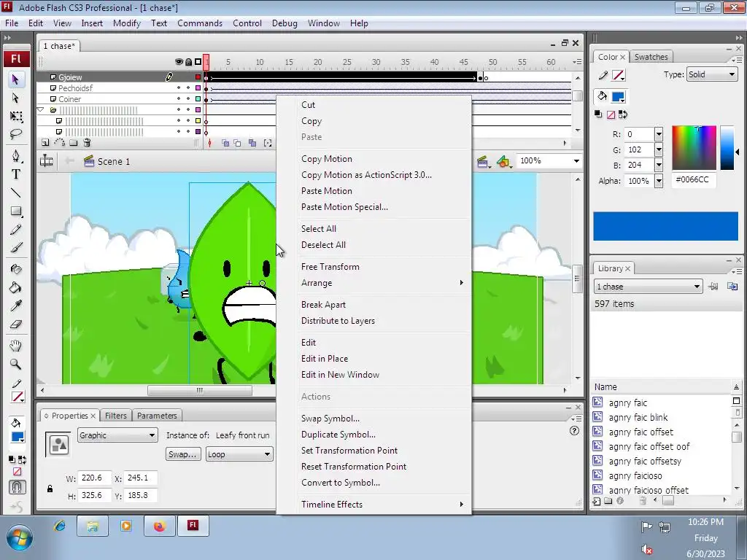Click the Pin current library icon
747x560 pixels.
713,287
